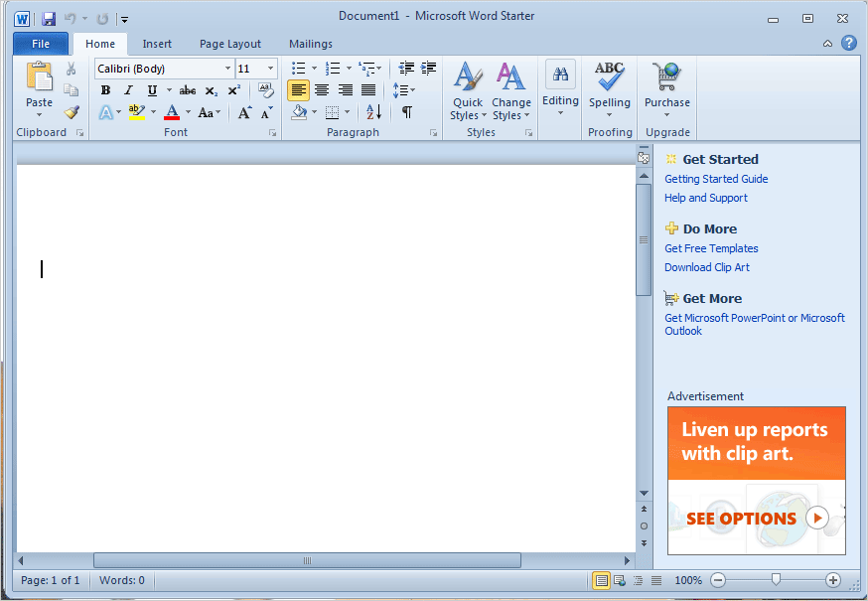This screenshot has width=868, height=601.
Task: Click the Paste clipboard icon
Action: [40, 77]
